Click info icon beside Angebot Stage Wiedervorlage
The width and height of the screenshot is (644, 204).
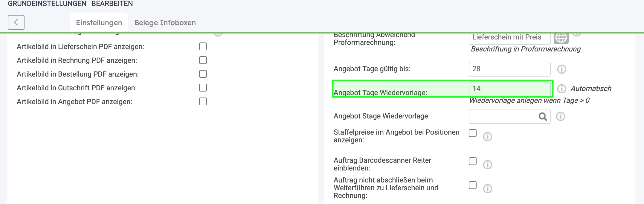[x=560, y=116]
